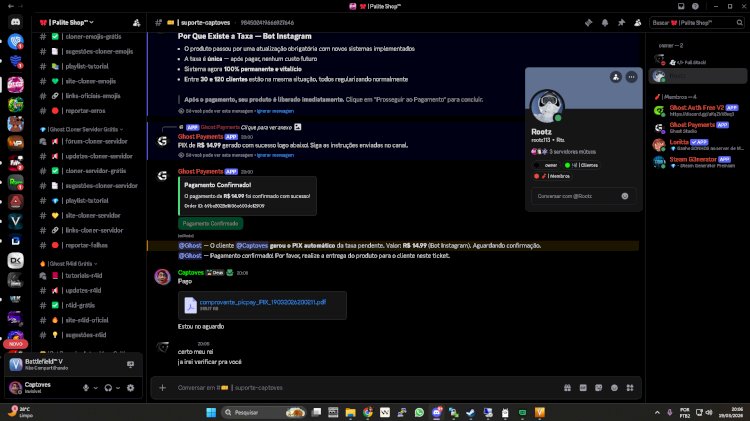750x421 pixels.
Task: Mute the microphone in user panel
Action: click(86, 388)
